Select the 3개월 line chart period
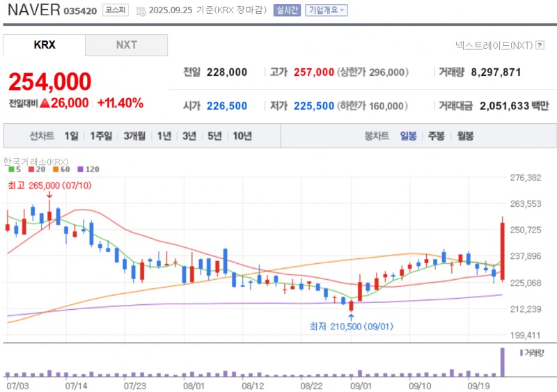The width and height of the screenshot is (557, 392). (134, 136)
